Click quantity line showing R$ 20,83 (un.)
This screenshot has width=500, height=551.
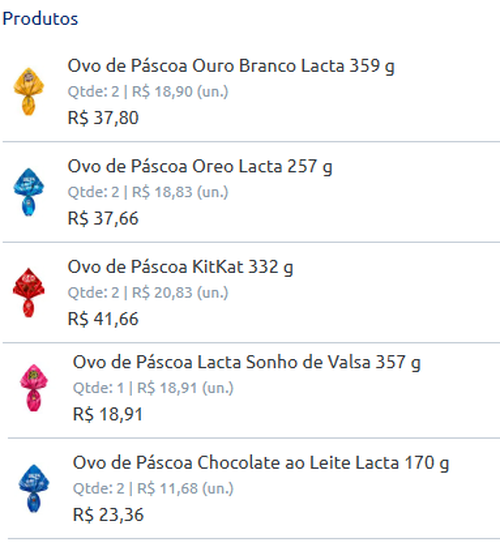coord(148,293)
